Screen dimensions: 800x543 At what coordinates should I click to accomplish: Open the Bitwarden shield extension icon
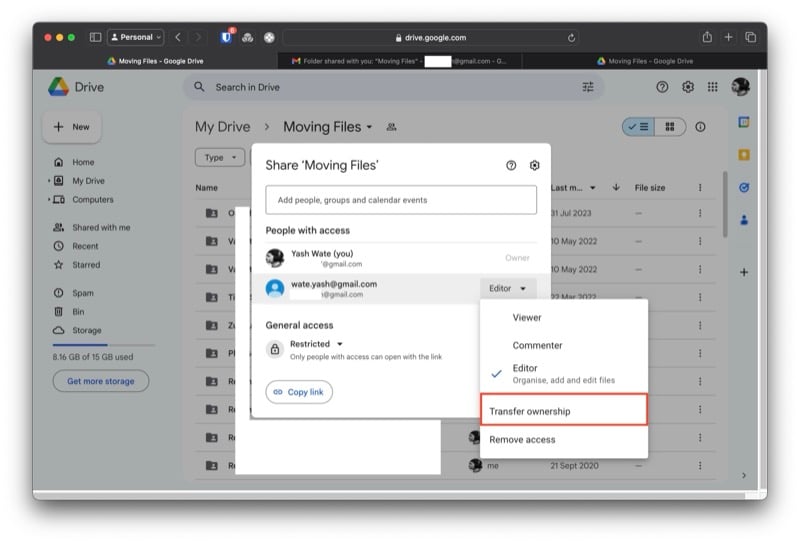(227, 37)
